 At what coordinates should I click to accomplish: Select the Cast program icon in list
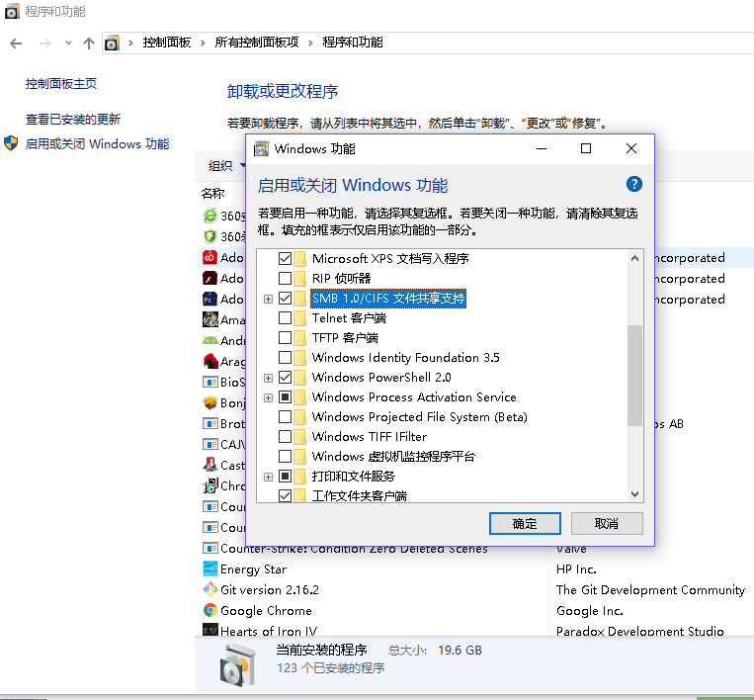click(210, 465)
